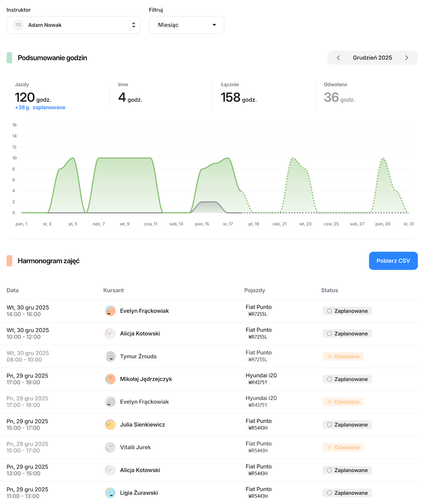
Task: Click Julia Sienkiewicz's yellow avatar icon
Action: [110, 425]
